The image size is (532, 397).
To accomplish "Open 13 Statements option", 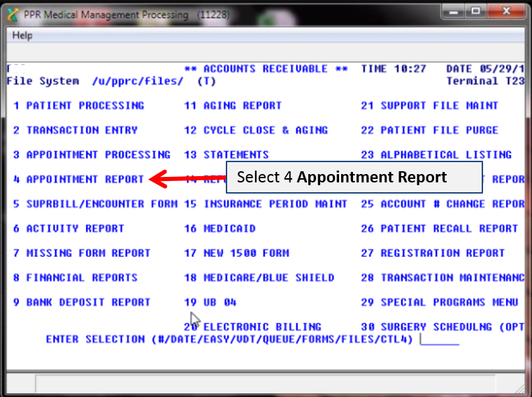I will click(227, 154).
